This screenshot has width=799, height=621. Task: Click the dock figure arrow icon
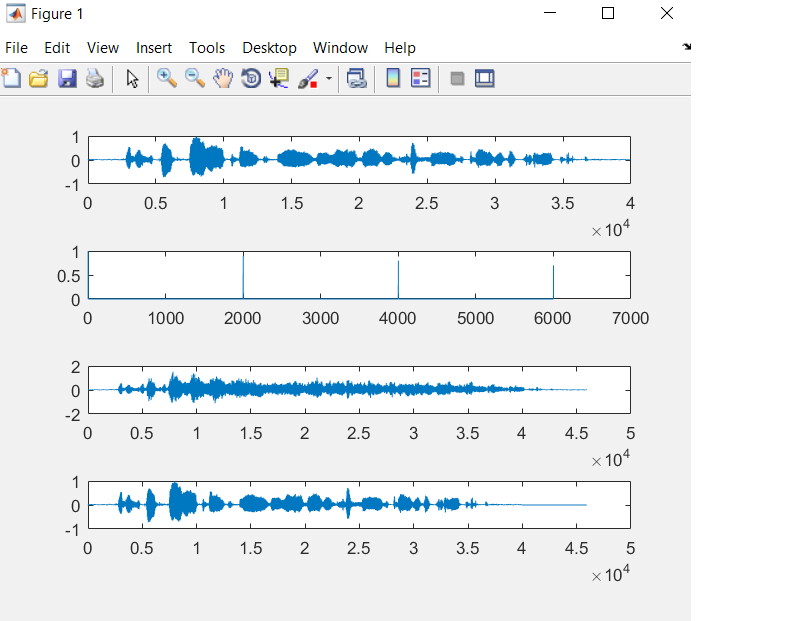coord(686,46)
